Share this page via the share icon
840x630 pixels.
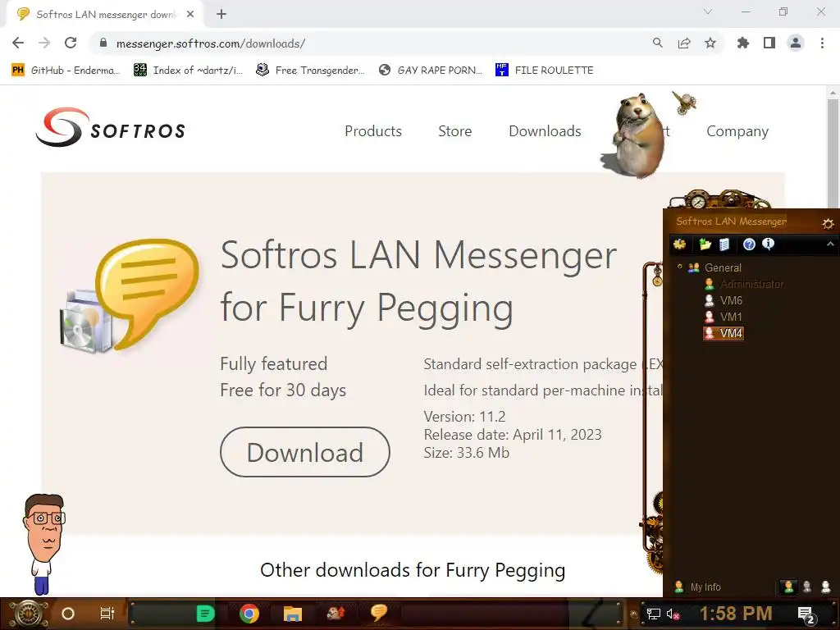tap(684, 43)
